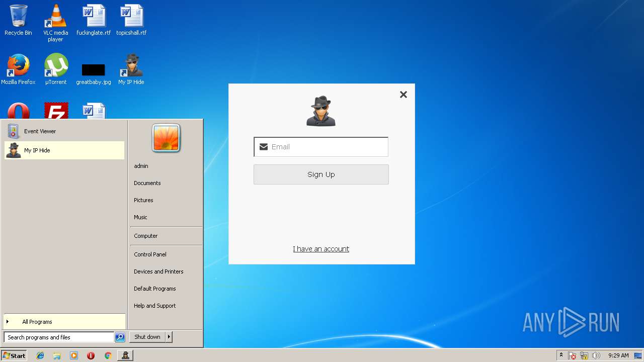
Task: Select the topicshall.rtf document icon
Action: click(x=131, y=20)
